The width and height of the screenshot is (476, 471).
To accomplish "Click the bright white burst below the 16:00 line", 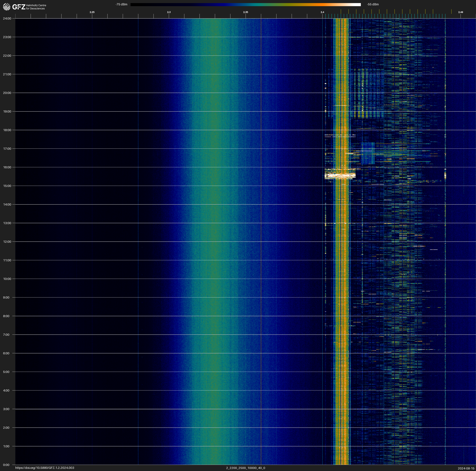I will (x=340, y=175).
